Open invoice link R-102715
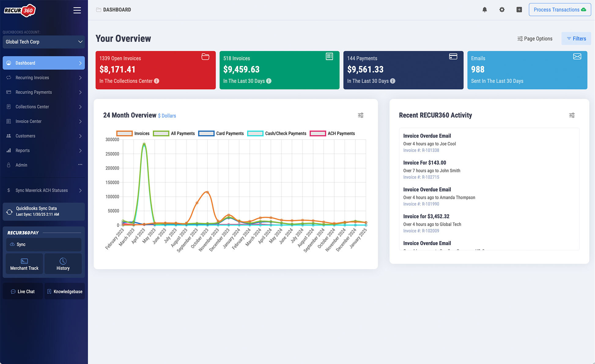The height and width of the screenshot is (364, 595). click(x=421, y=177)
